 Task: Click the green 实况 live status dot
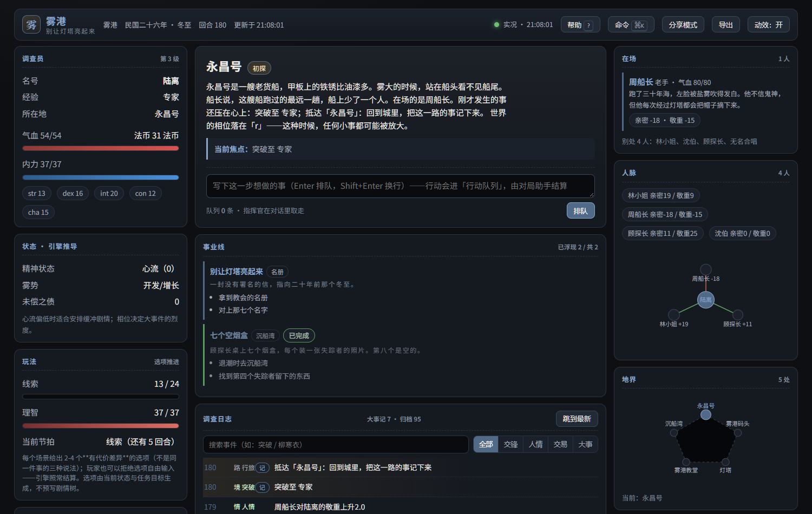496,24
